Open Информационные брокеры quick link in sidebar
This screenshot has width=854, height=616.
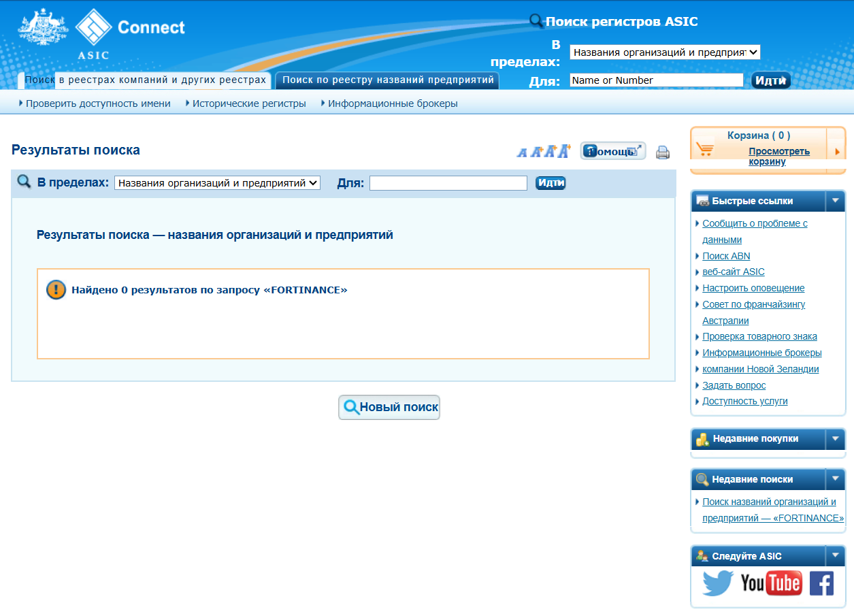coord(762,353)
